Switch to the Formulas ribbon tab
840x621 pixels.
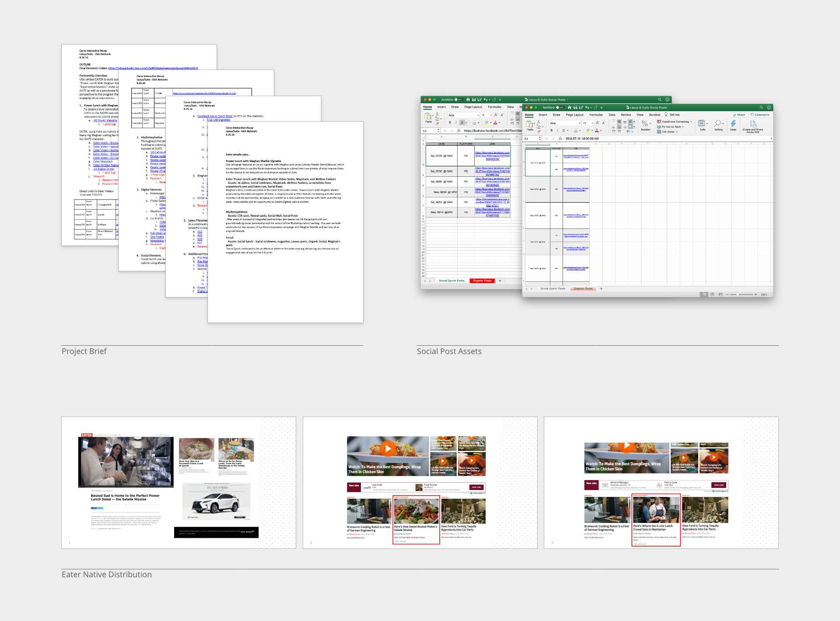596,115
